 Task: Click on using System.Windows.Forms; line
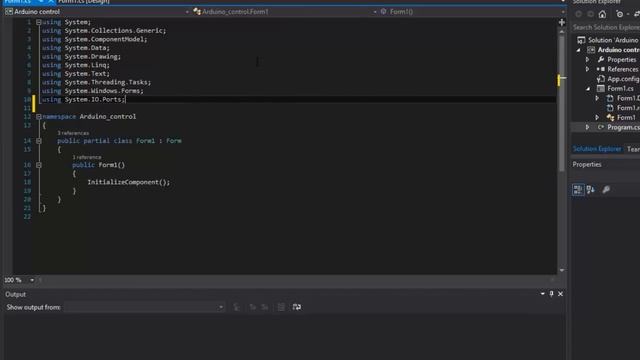93,91
